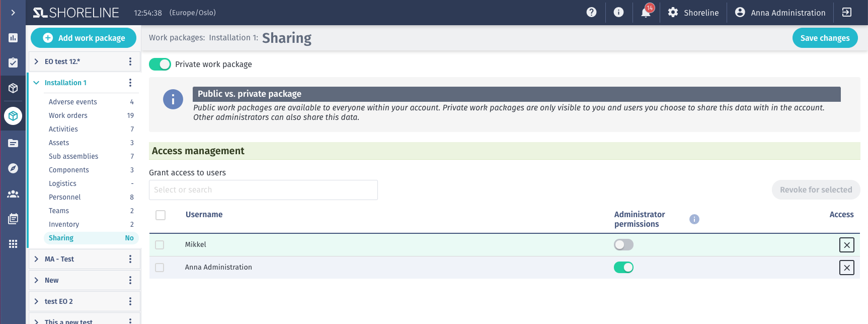Tick the select-all users header checkbox

(161, 215)
